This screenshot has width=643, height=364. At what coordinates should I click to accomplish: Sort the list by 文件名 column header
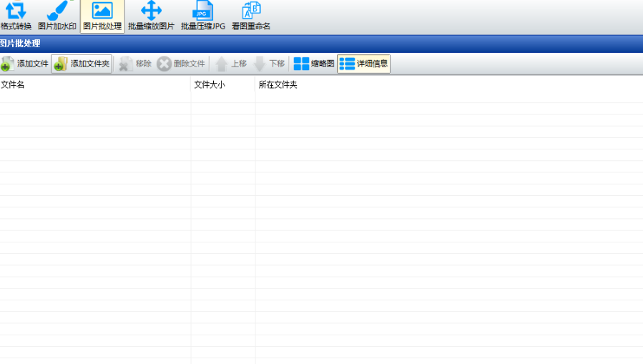point(93,84)
